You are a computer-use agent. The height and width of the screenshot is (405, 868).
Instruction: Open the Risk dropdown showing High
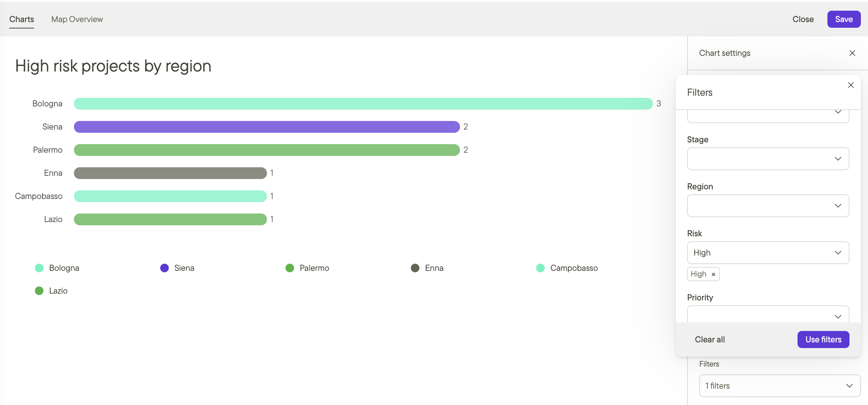(x=768, y=253)
